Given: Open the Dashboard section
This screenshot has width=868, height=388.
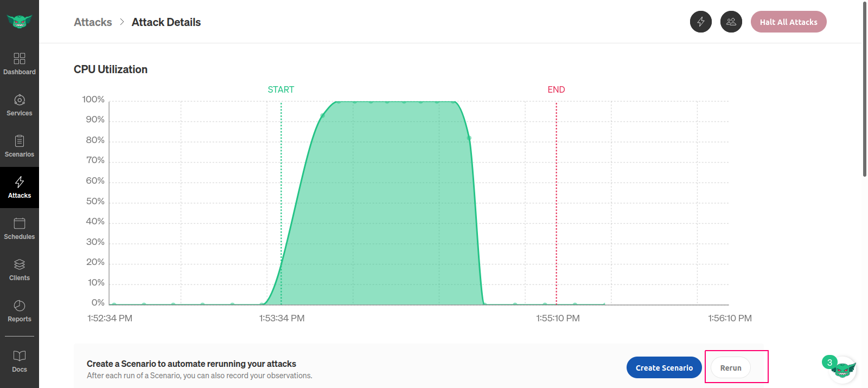Looking at the screenshot, I should click(x=20, y=63).
